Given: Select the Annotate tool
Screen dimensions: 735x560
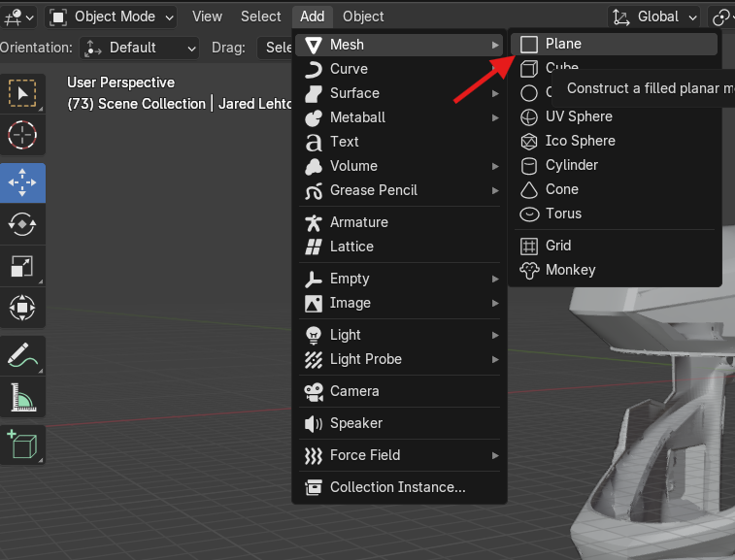Looking at the screenshot, I should click(22, 355).
